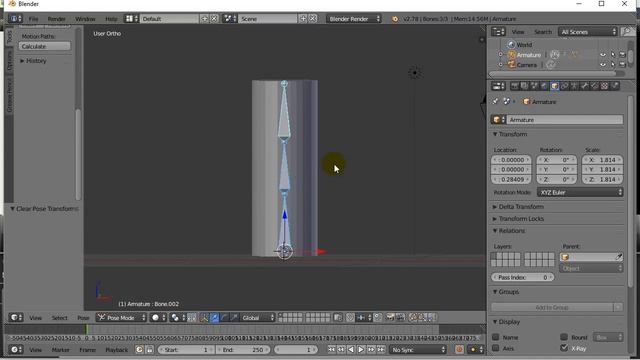Open the Blender Render engine dropdown
The image size is (640, 360).
pyautogui.click(x=353, y=19)
